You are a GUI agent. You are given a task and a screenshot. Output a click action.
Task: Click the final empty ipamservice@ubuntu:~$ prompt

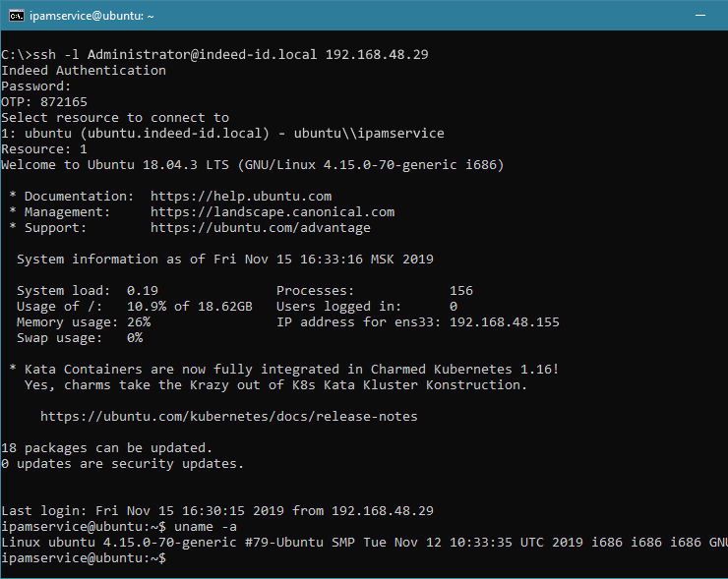point(84,558)
